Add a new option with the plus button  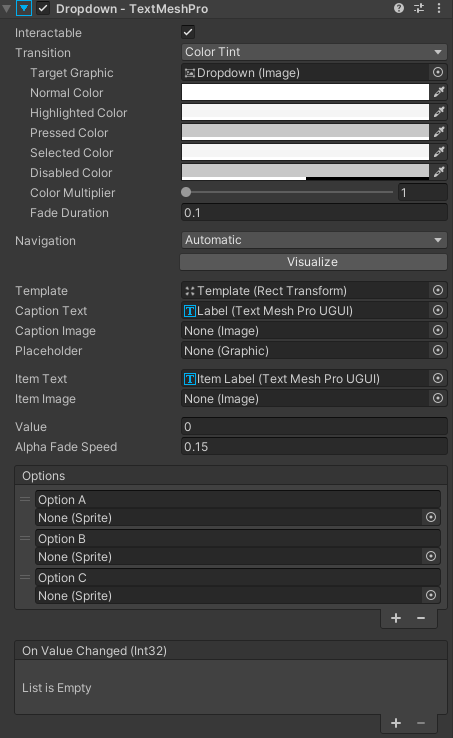396,618
